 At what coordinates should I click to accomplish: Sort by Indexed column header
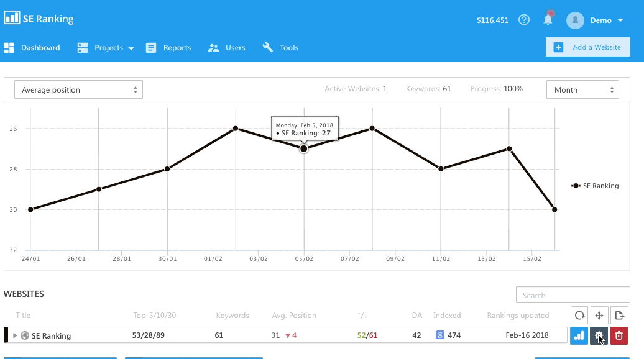(x=447, y=315)
